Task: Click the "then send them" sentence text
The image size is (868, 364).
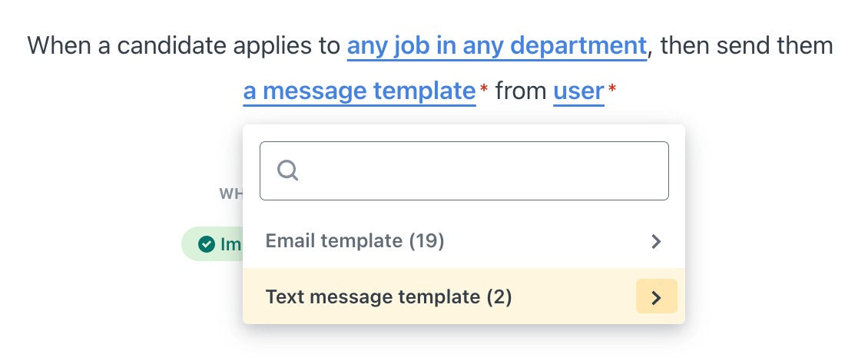Action: pos(747,46)
